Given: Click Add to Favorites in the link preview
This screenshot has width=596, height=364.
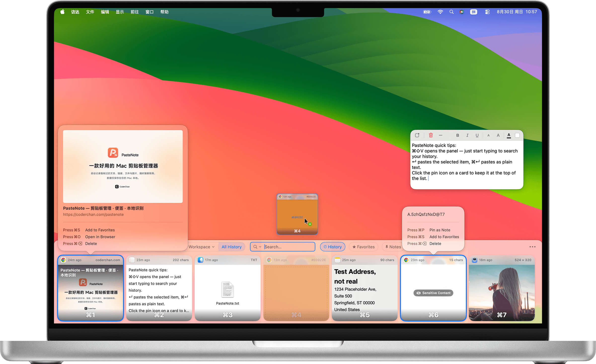Looking at the screenshot, I should tap(100, 230).
